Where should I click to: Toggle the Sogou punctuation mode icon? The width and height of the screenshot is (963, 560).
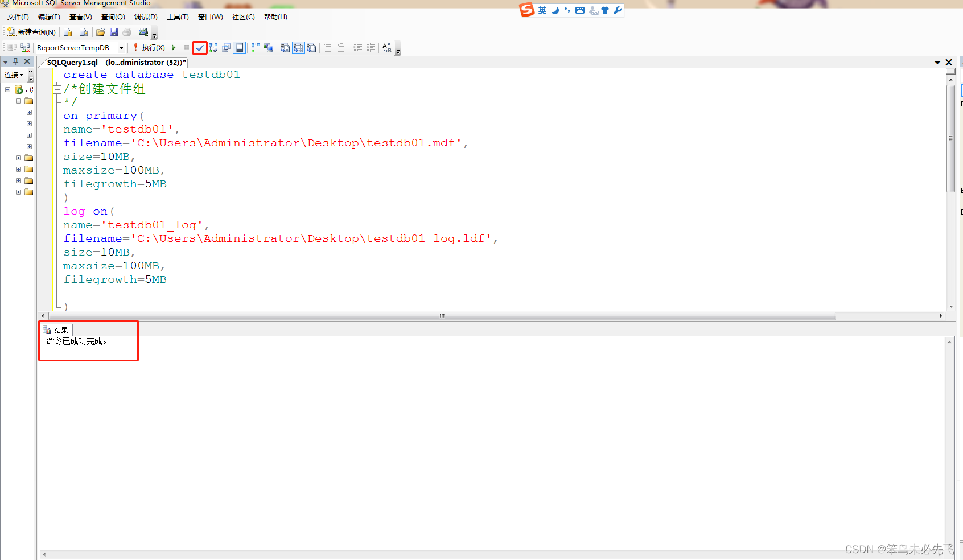click(x=567, y=10)
